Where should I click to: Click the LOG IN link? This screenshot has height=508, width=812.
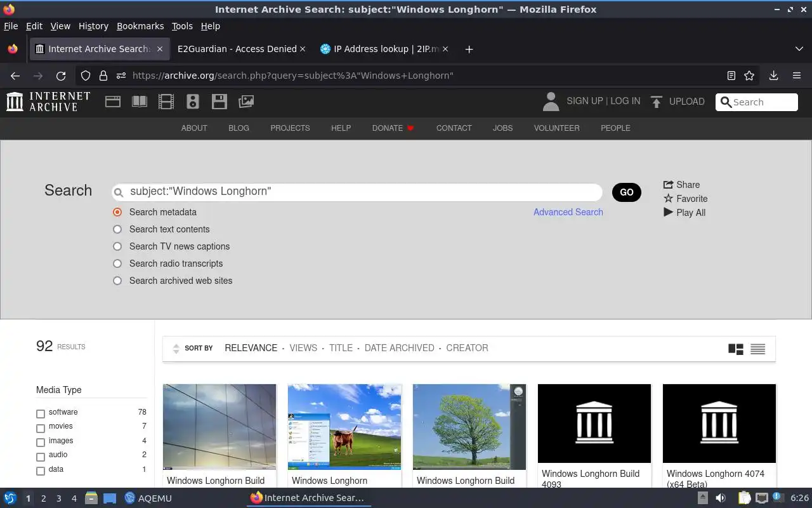pos(625,101)
